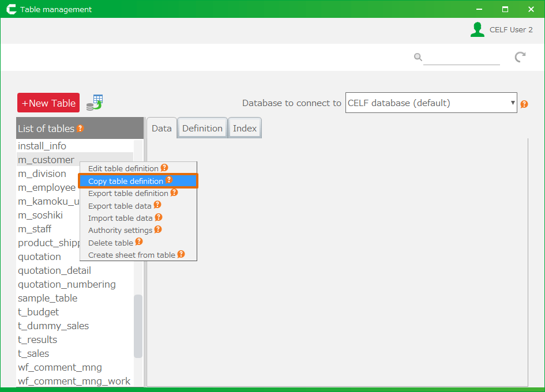The height and width of the screenshot is (392, 545).
Task: Click the CELF User 2 profile icon
Action: point(477,30)
